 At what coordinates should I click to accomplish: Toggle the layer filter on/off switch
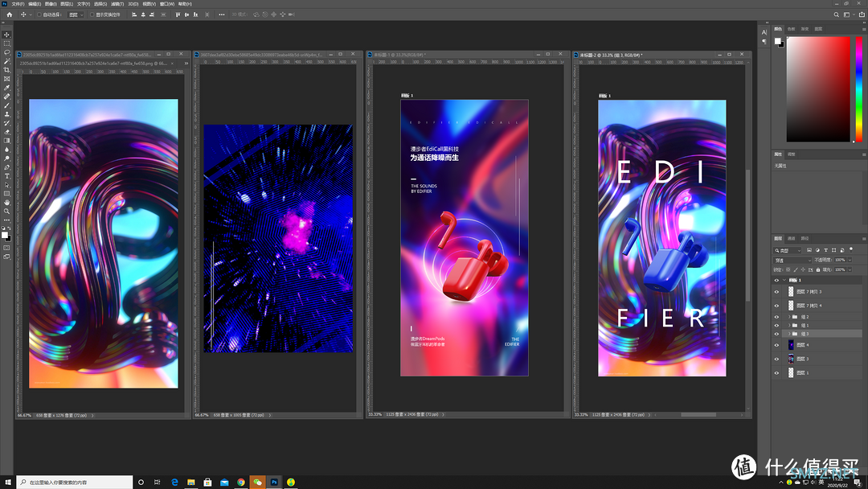pyautogui.click(x=851, y=250)
